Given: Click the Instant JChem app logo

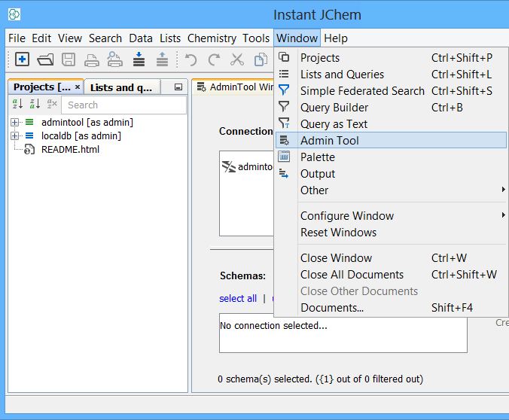Looking at the screenshot, I should click(x=14, y=14).
